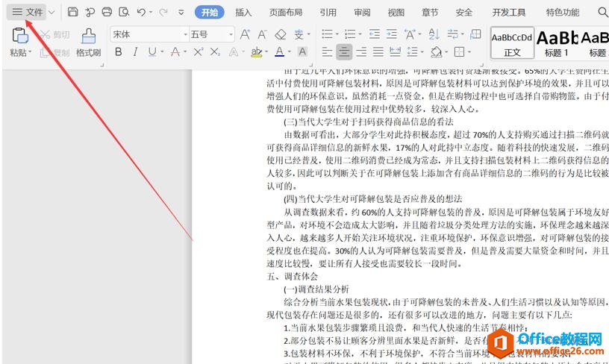Click the text effects outlined A icon

[234, 51]
